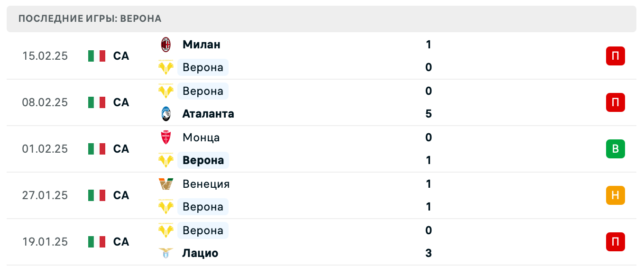644x275 pixels.
Task: Click the ПОСЛЕДНИЕ ИГРЫ: ВЕРОНА header
Action: (x=89, y=18)
